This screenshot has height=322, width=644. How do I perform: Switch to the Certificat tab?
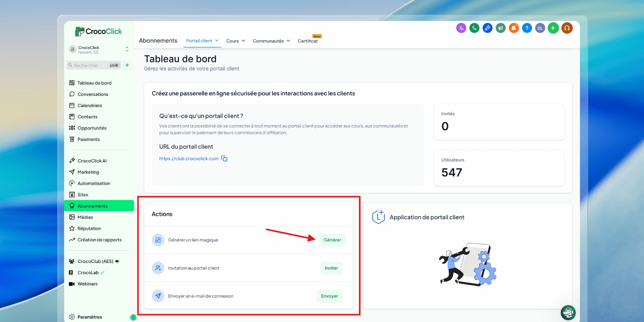pos(308,41)
